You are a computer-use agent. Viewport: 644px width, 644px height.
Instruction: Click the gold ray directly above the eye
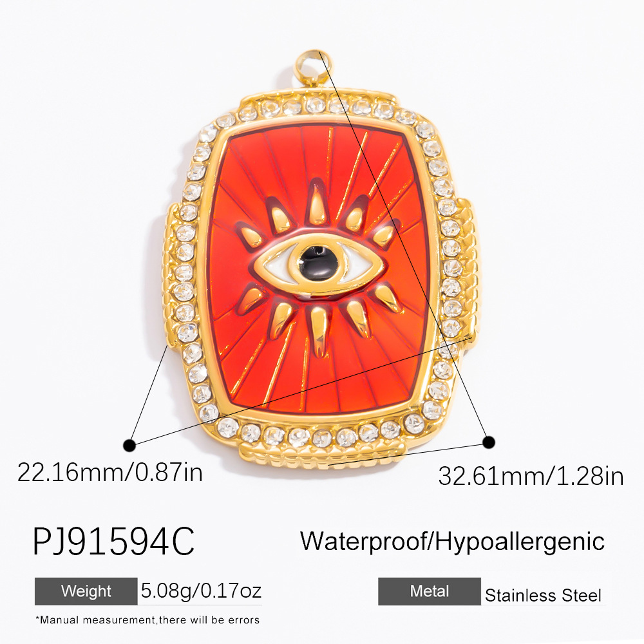pyautogui.click(x=317, y=202)
